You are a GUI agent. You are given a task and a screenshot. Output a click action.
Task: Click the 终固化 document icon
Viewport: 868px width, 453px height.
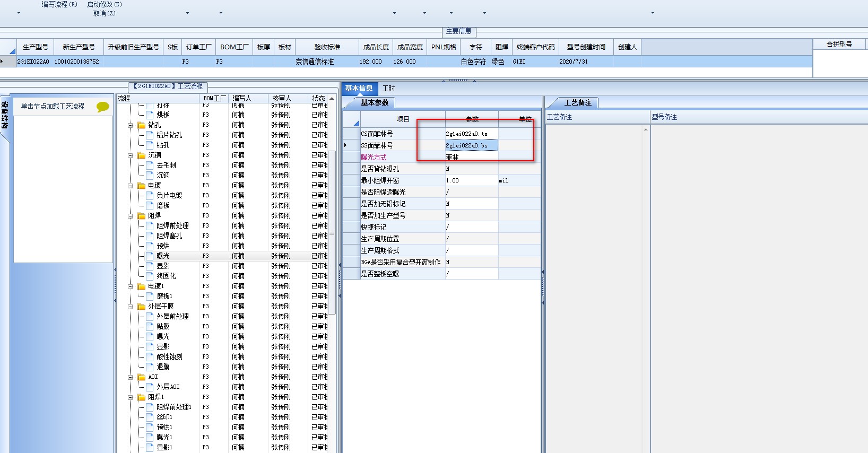click(x=150, y=276)
